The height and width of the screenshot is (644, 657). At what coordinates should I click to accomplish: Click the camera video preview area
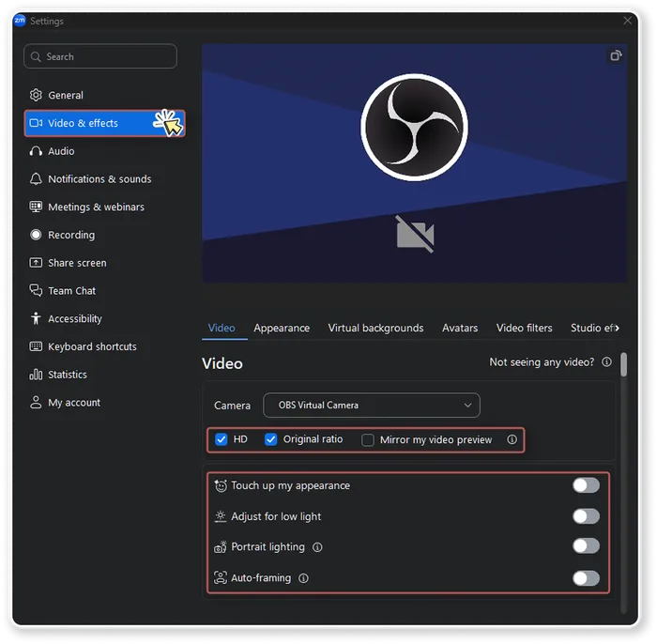click(x=415, y=163)
